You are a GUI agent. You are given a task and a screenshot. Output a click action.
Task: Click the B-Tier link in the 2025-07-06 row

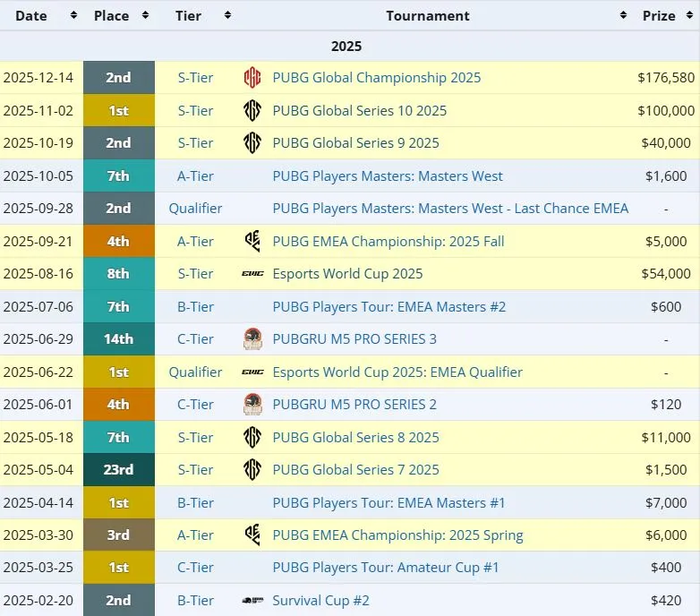[195, 307]
